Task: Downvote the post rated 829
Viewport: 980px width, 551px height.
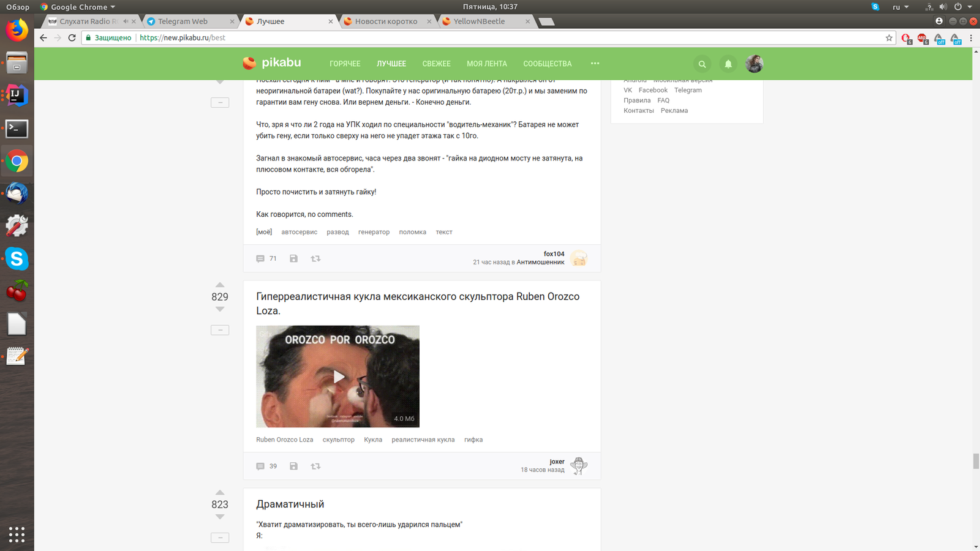Action: [220, 310]
